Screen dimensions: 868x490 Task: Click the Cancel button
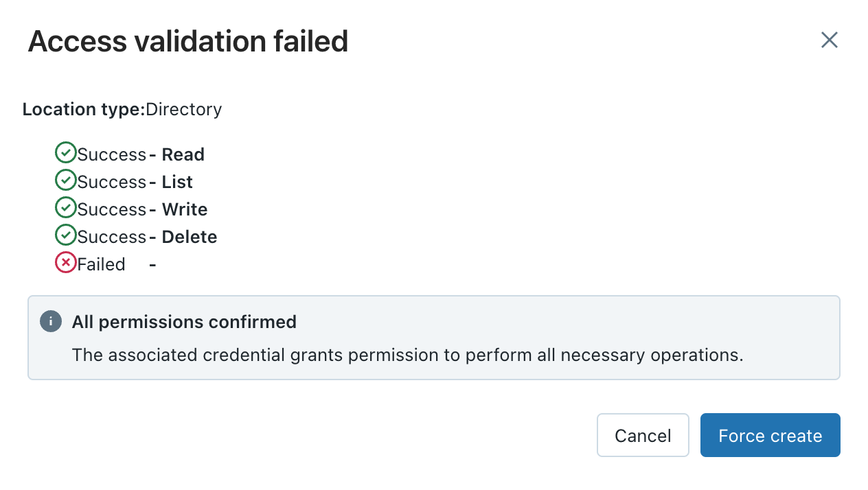tap(643, 435)
